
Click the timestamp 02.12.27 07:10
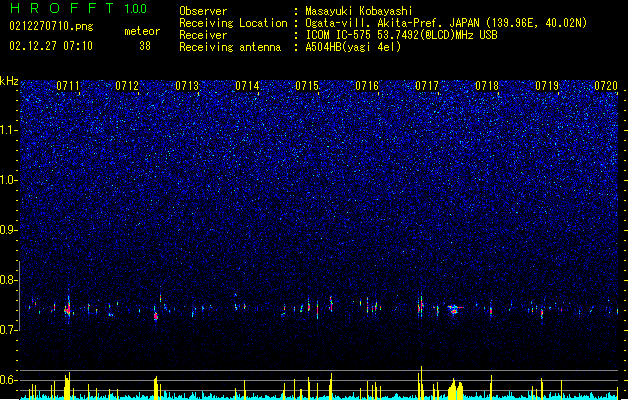[51, 46]
